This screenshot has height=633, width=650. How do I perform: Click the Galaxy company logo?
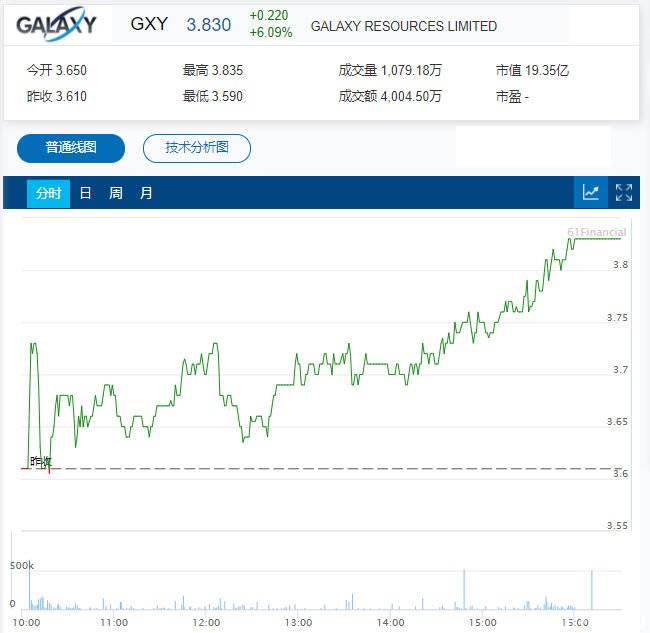[56, 24]
